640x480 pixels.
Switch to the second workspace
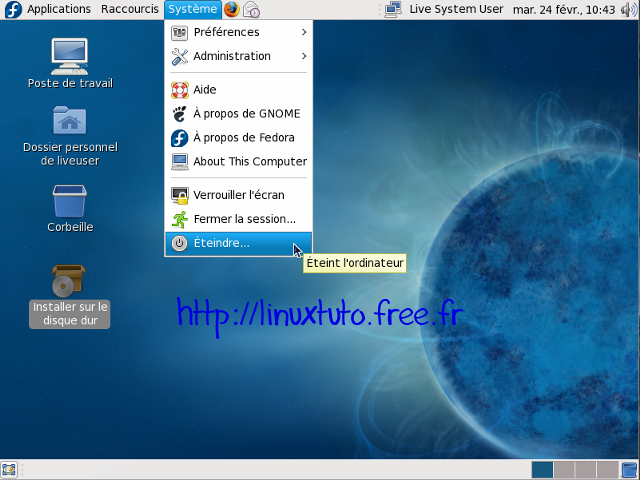[564, 470]
